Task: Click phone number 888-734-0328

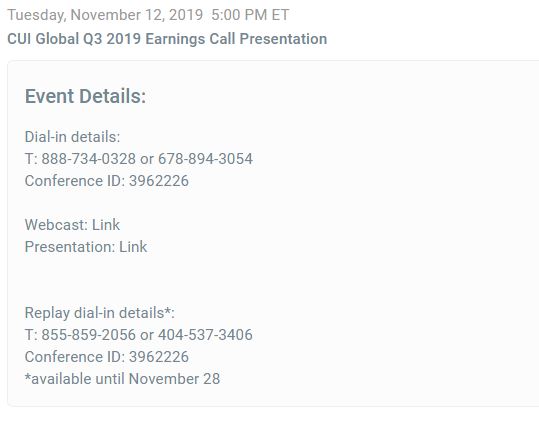Action: [89, 159]
